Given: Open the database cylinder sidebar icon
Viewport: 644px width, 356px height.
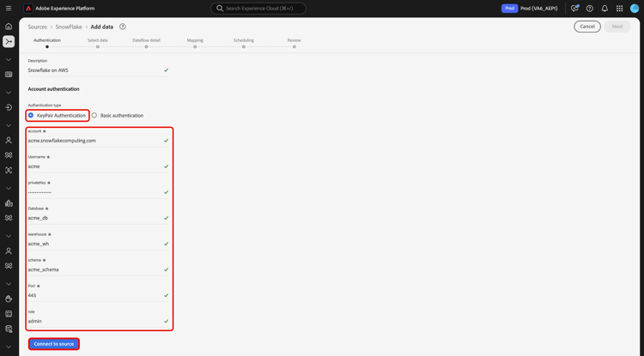Looking at the screenshot, I should (9, 329).
